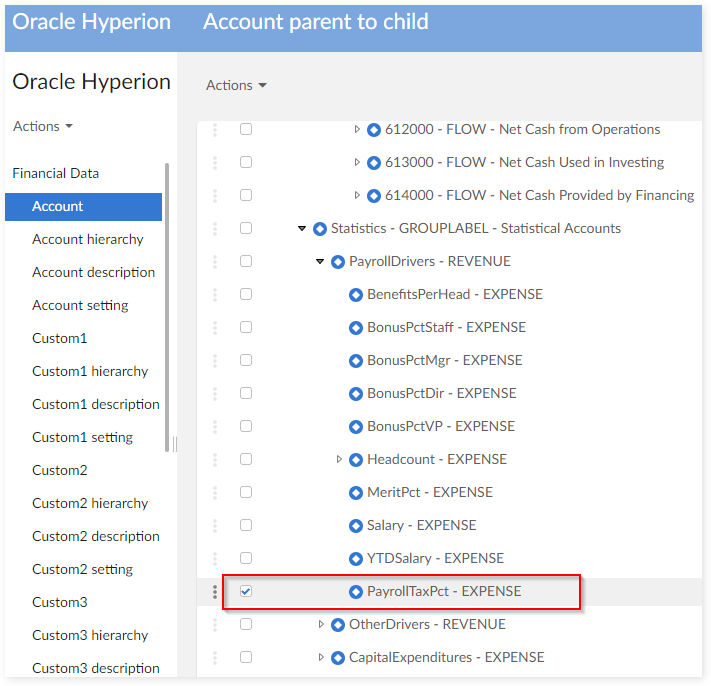Tick the YTDSalary row checkbox
Viewport: 711px width, 686px height.
click(x=246, y=559)
